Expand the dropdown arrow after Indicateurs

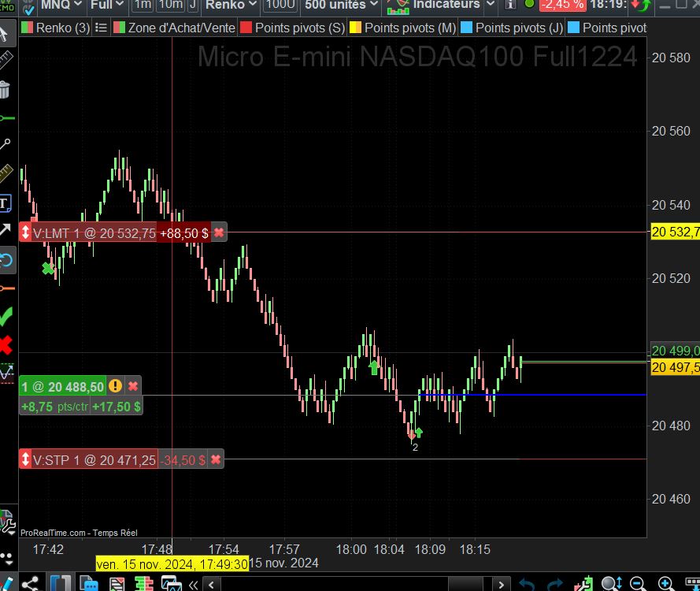coord(491,5)
